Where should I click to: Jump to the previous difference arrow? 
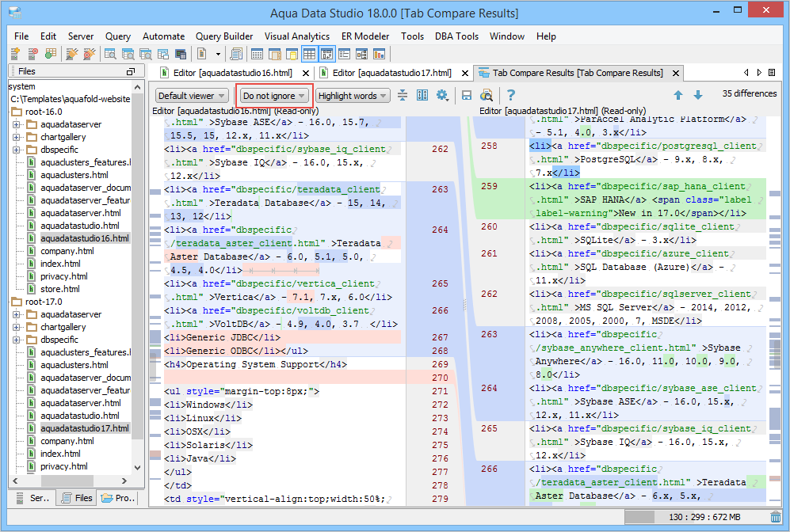tap(678, 95)
